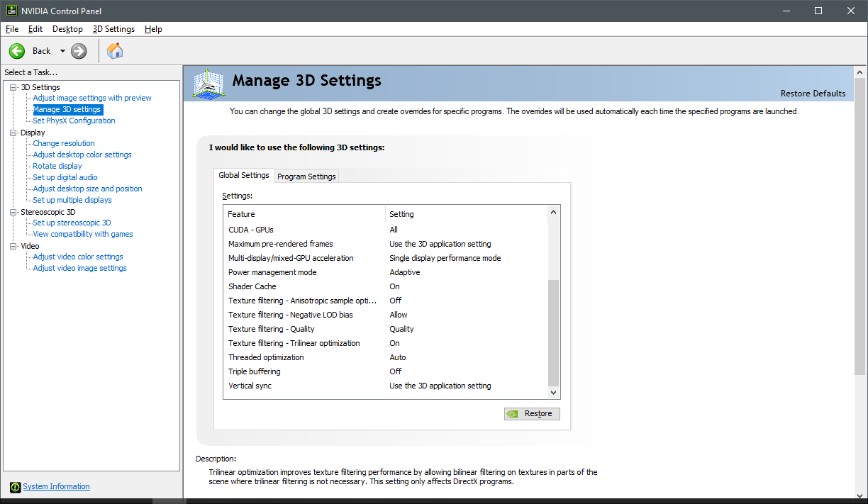Open the Desktop menu
This screenshot has height=504, width=868.
pos(67,29)
